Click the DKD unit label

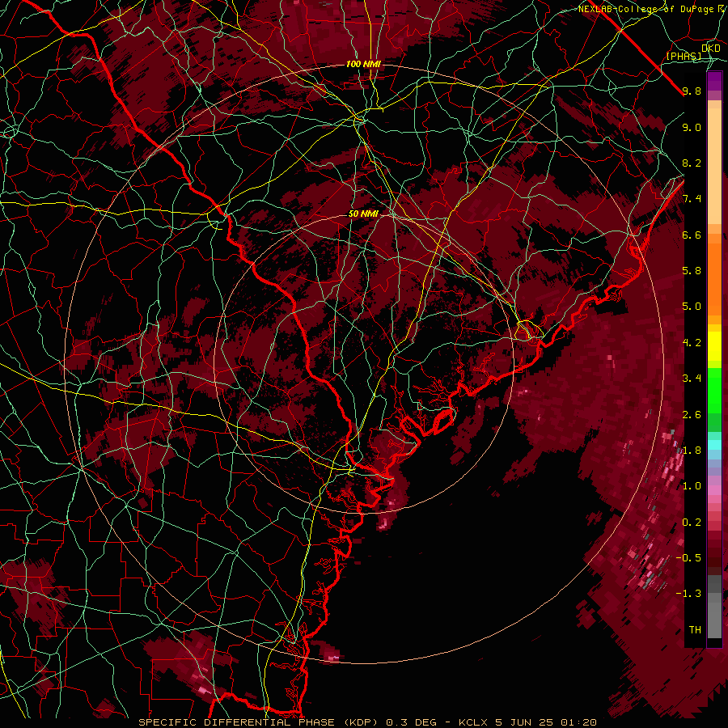711,49
